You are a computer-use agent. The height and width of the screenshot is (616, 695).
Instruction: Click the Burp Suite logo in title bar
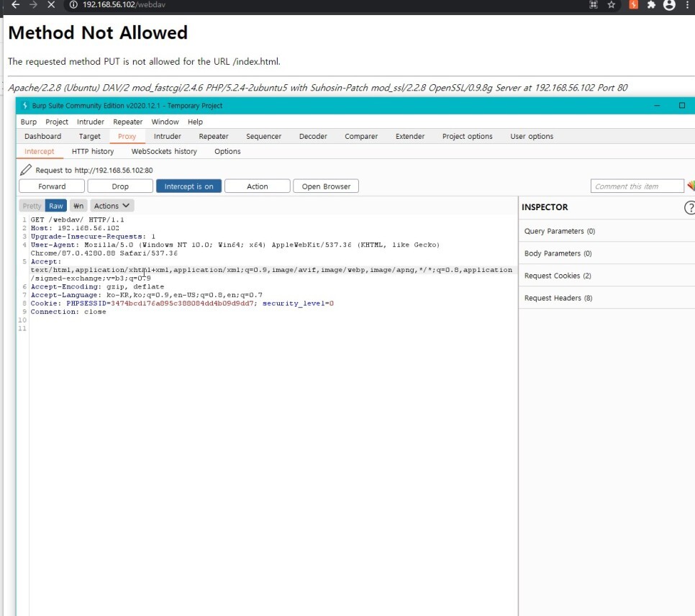coord(24,106)
